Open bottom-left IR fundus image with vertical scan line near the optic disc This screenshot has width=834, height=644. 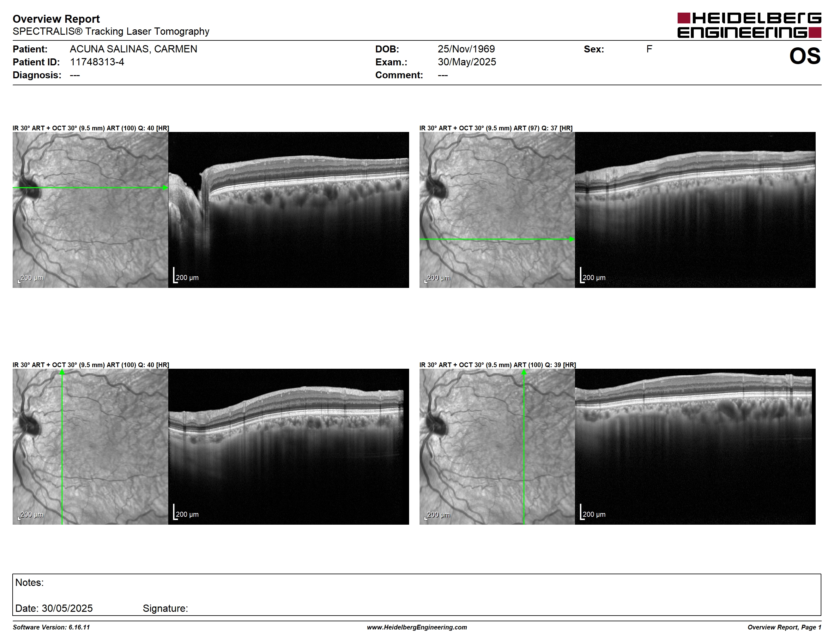90,446
